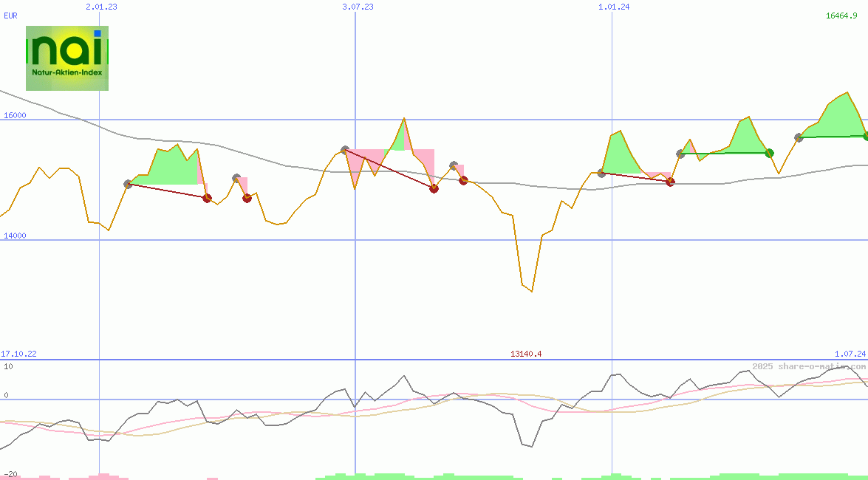868x480 pixels.
Task: Select the 1.01.24 date label
Action: click(x=614, y=7)
